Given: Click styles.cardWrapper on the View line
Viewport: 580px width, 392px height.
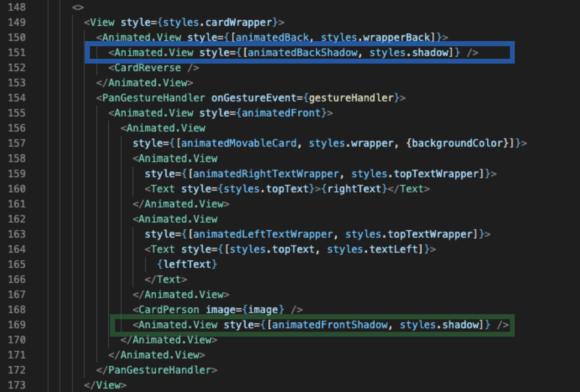Looking at the screenshot, I should [217, 22].
